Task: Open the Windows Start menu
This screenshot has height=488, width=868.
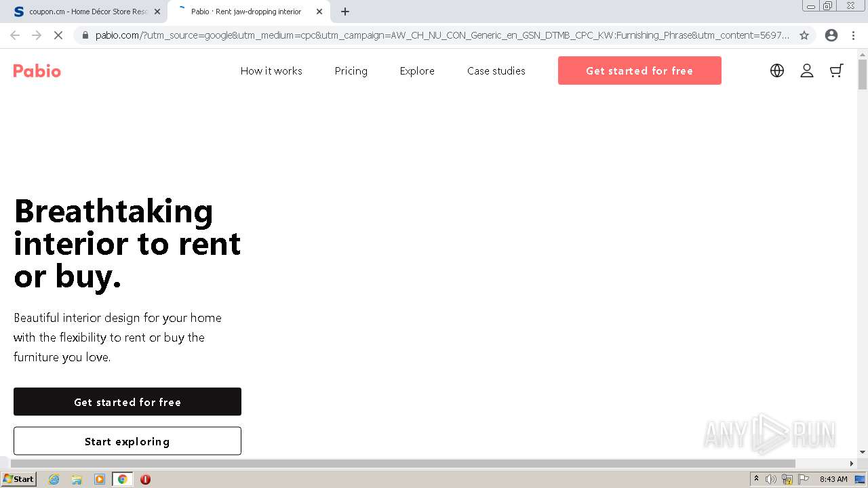Action: (18, 479)
